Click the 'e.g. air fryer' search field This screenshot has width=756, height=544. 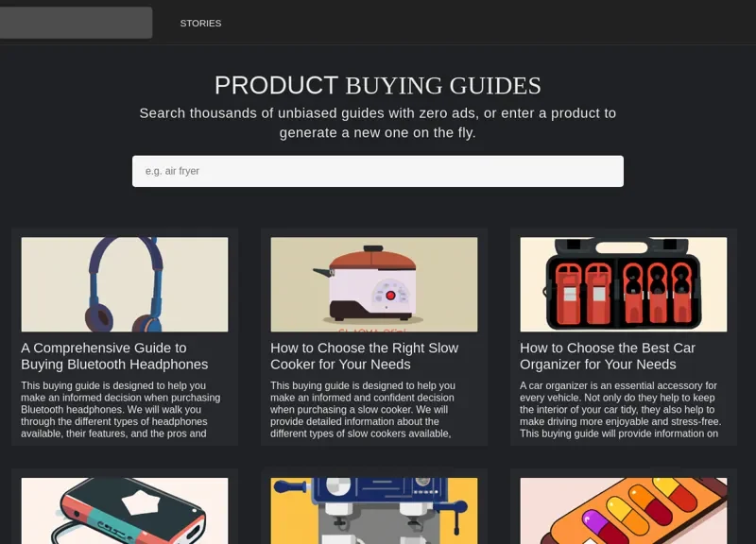pyautogui.click(x=375, y=171)
